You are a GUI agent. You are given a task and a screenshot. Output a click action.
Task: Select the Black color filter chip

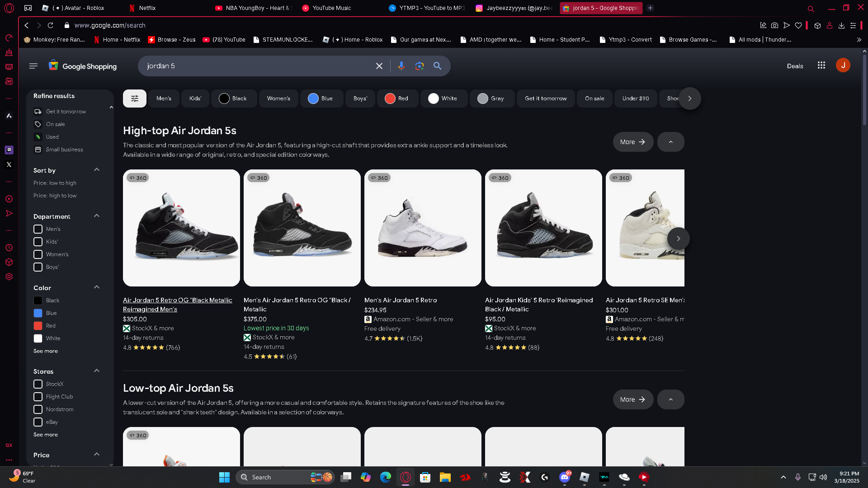[234, 99]
